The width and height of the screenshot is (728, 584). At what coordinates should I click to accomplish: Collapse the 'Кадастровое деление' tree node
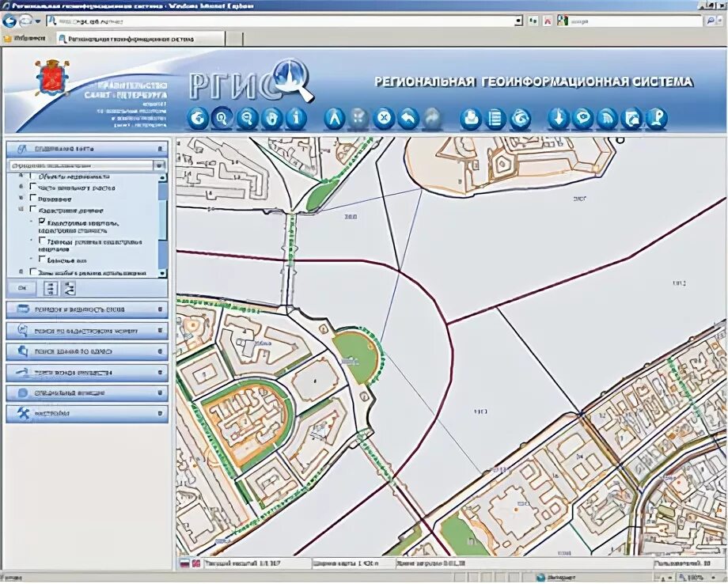[21, 210]
